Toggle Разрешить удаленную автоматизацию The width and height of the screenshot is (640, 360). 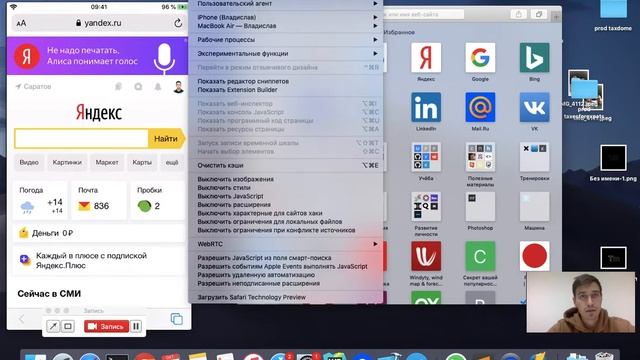(287, 275)
